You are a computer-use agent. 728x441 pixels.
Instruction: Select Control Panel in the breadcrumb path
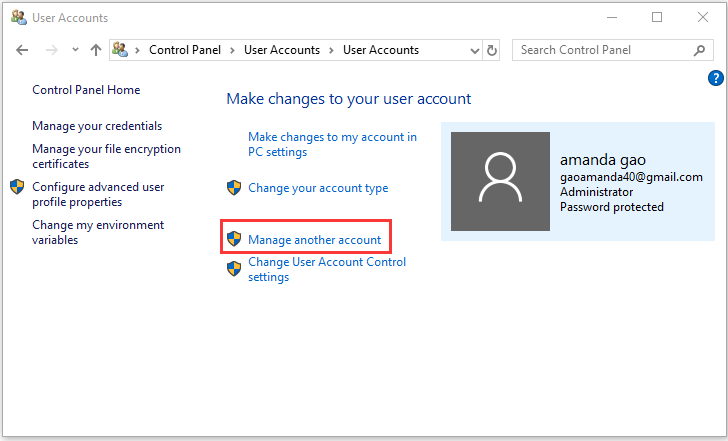[x=186, y=50]
